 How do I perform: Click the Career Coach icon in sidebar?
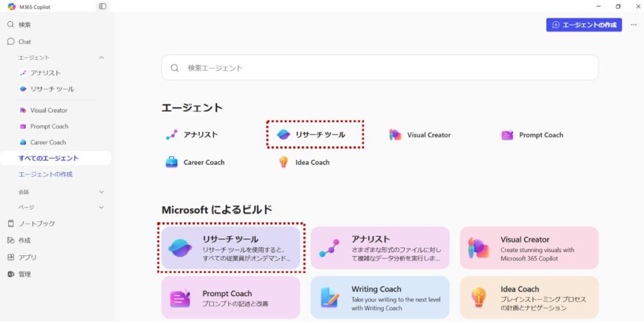[23, 143]
